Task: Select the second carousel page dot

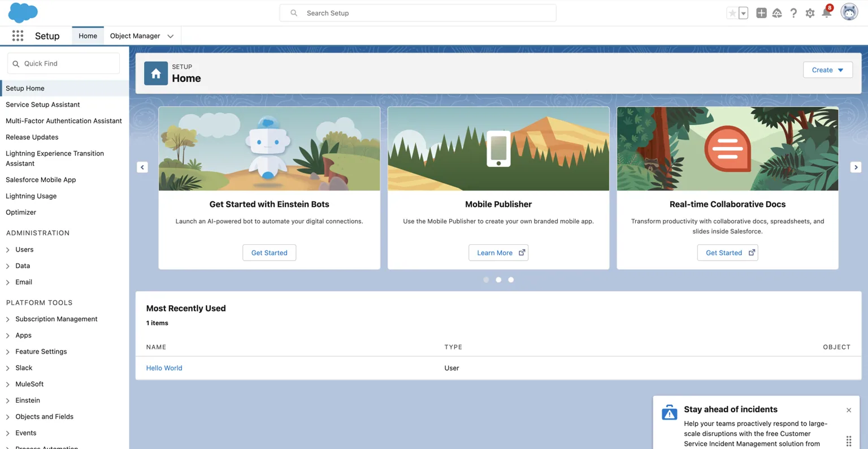Action: point(498,280)
